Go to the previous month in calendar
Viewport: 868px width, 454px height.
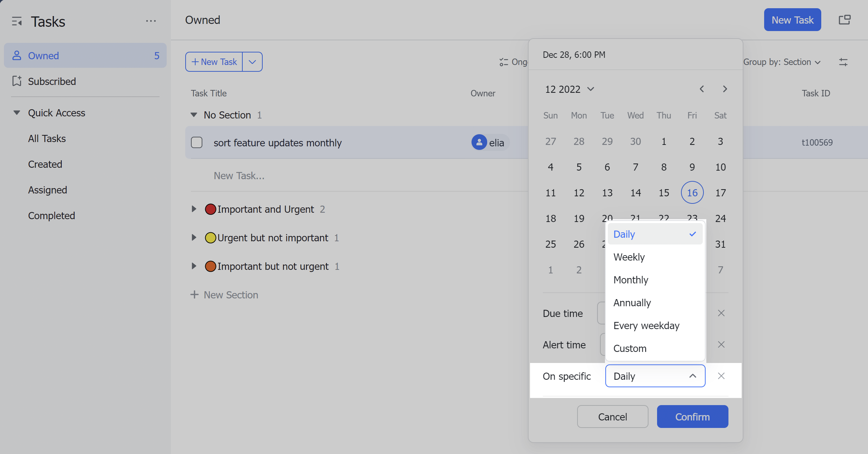point(702,89)
